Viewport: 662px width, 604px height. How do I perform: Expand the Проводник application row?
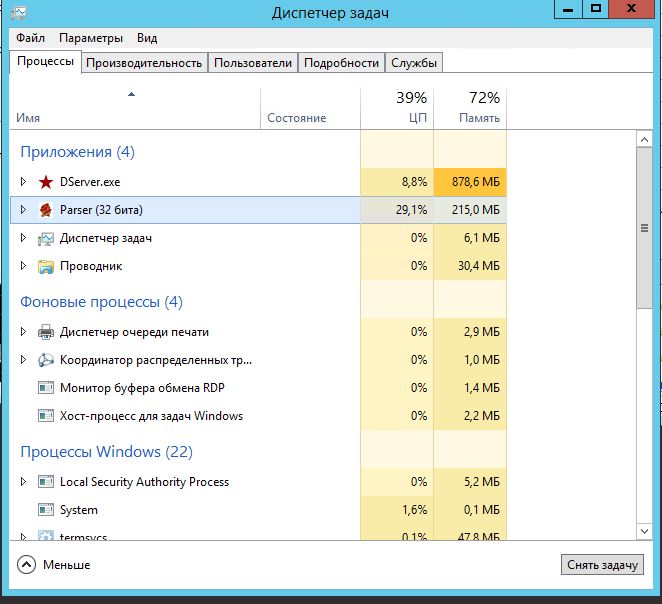(23, 265)
